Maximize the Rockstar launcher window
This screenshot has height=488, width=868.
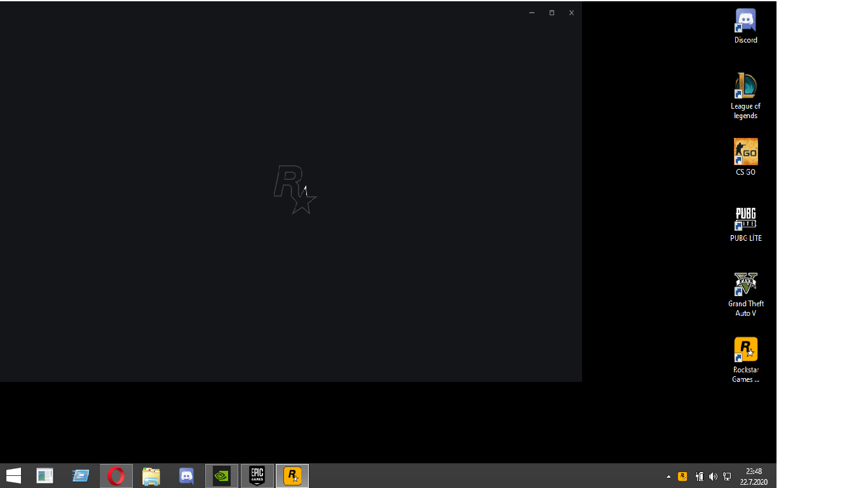[552, 13]
